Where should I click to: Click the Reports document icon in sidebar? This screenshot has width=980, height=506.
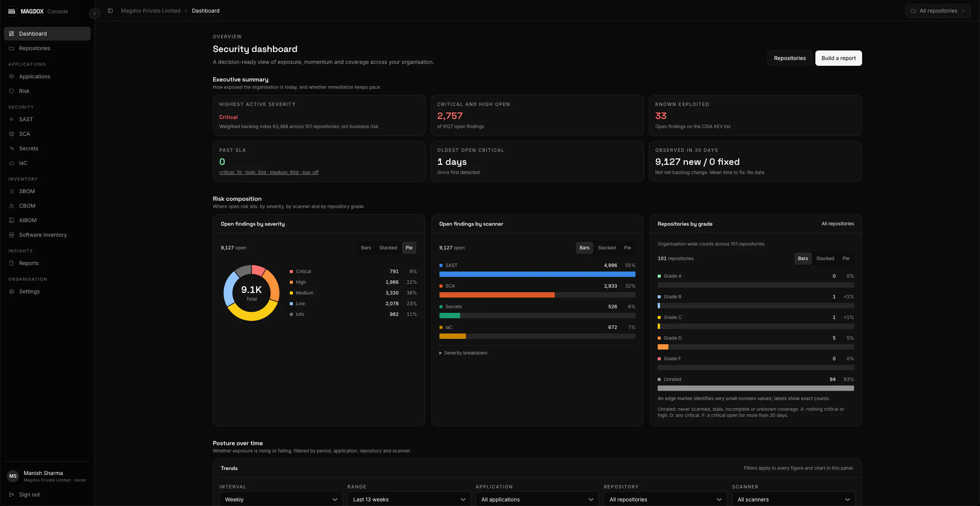pos(11,263)
